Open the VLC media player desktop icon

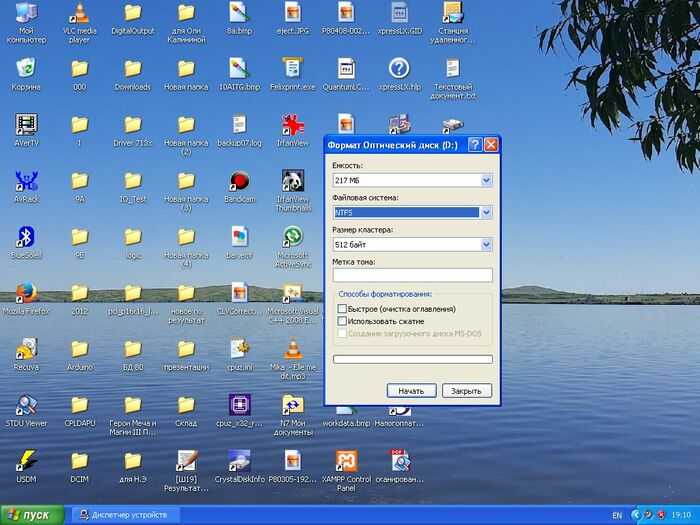(78, 14)
